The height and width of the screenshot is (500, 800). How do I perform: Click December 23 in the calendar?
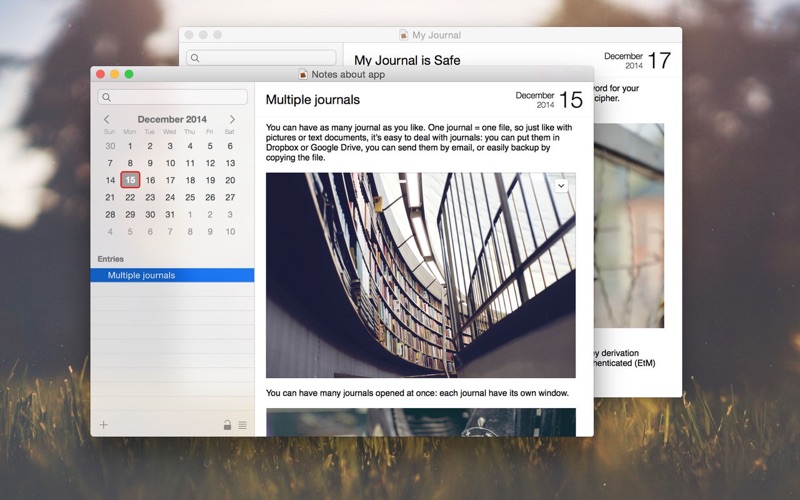point(150,197)
